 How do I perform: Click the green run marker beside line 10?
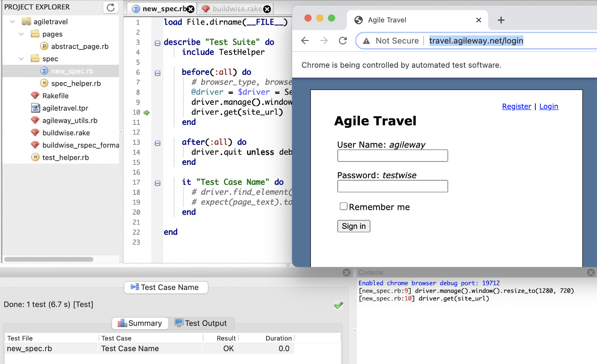[x=146, y=112]
